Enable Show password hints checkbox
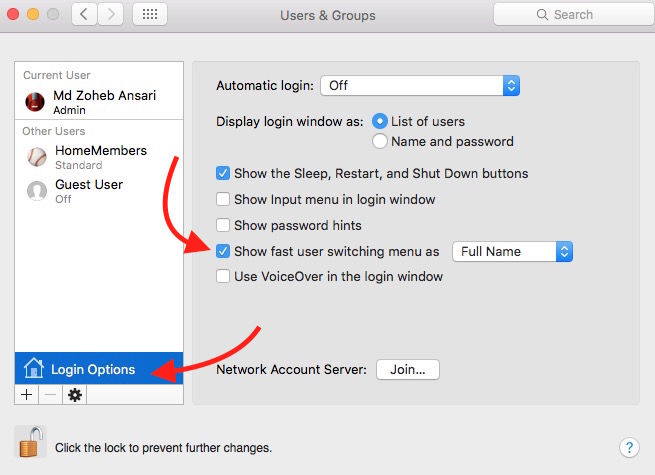This screenshot has width=655, height=475. click(224, 225)
